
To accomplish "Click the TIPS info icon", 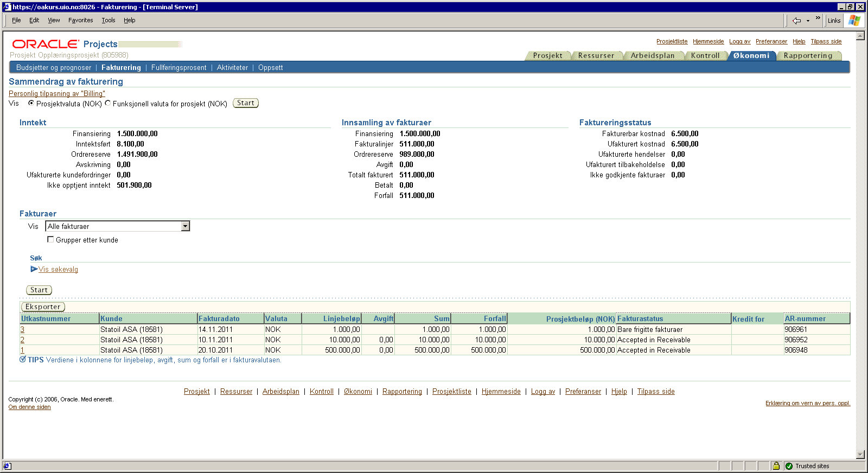I will pos(23,359).
